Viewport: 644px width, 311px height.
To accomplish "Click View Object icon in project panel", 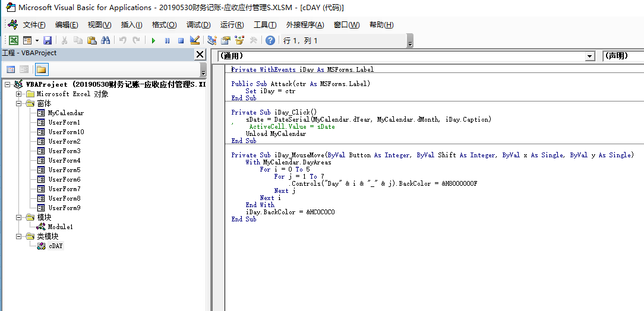I will click(24, 69).
